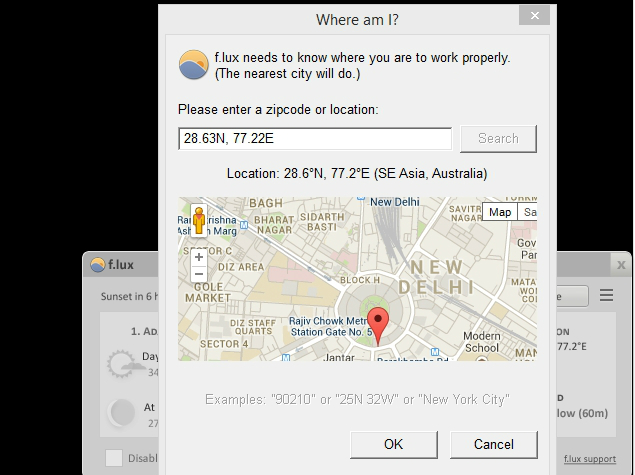Viewport: 635px width, 475px height.
Task: Open hamburger menu in f.lux main window
Action: click(606, 295)
